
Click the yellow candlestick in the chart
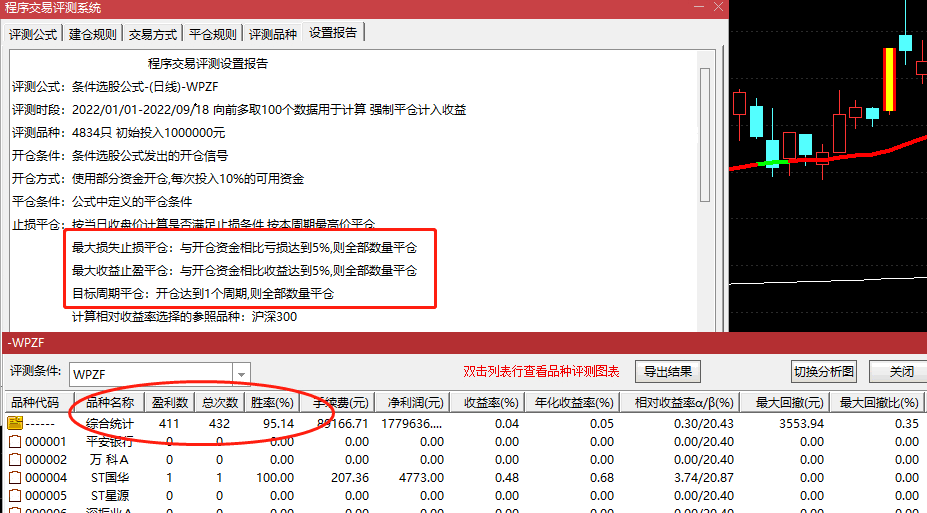889,79
